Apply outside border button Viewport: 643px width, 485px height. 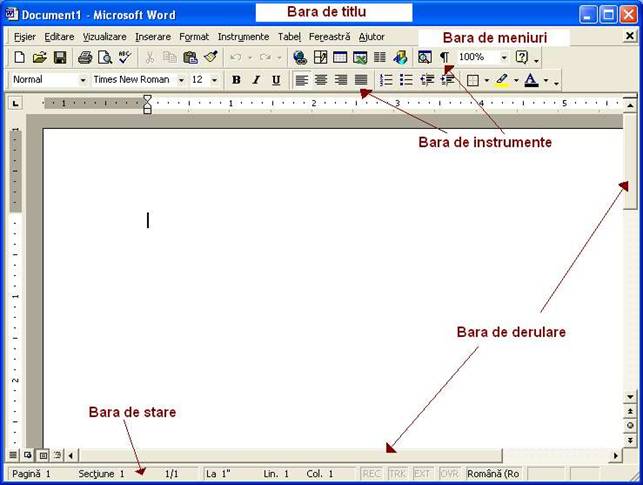click(x=473, y=80)
